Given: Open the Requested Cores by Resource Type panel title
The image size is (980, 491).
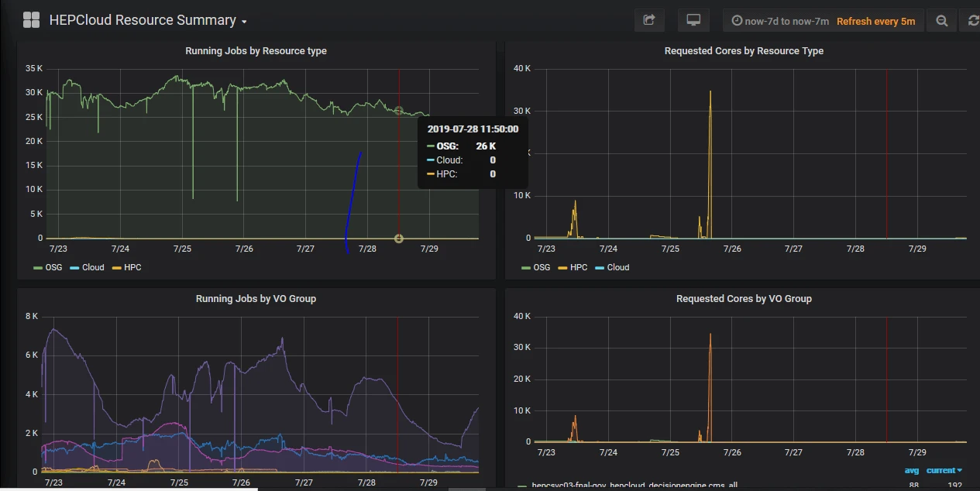Looking at the screenshot, I should tap(744, 51).
